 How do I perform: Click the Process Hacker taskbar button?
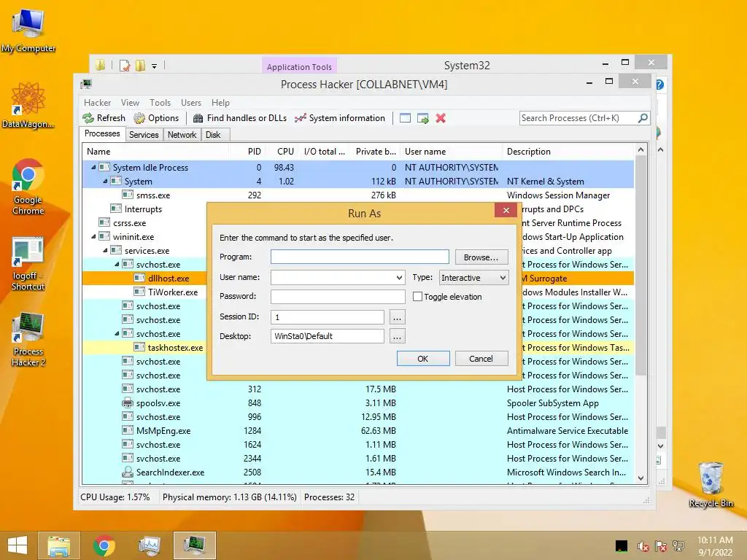[194, 545]
